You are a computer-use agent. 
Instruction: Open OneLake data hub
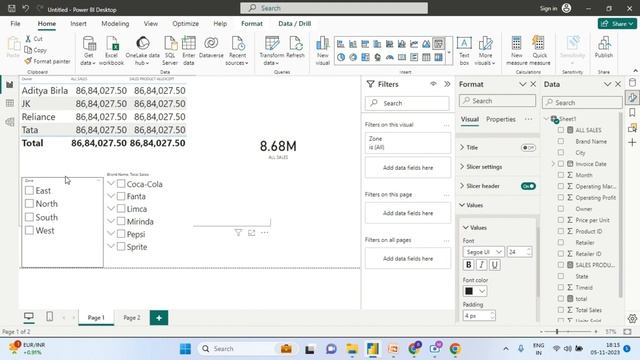tap(142, 51)
